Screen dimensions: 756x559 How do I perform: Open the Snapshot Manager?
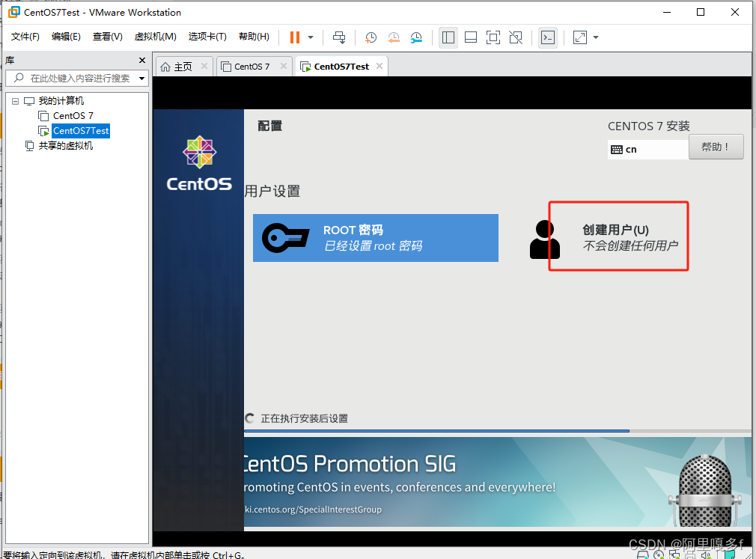tap(418, 37)
